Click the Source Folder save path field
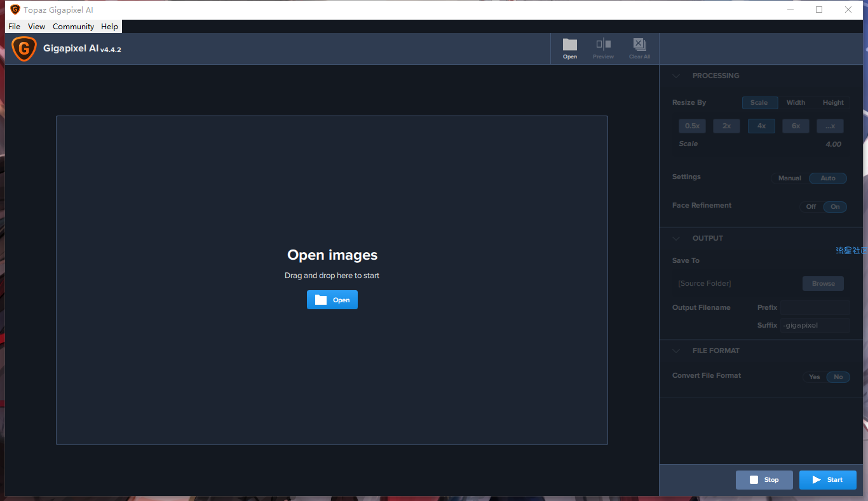This screenshot has width=868, height=501. 736,283
